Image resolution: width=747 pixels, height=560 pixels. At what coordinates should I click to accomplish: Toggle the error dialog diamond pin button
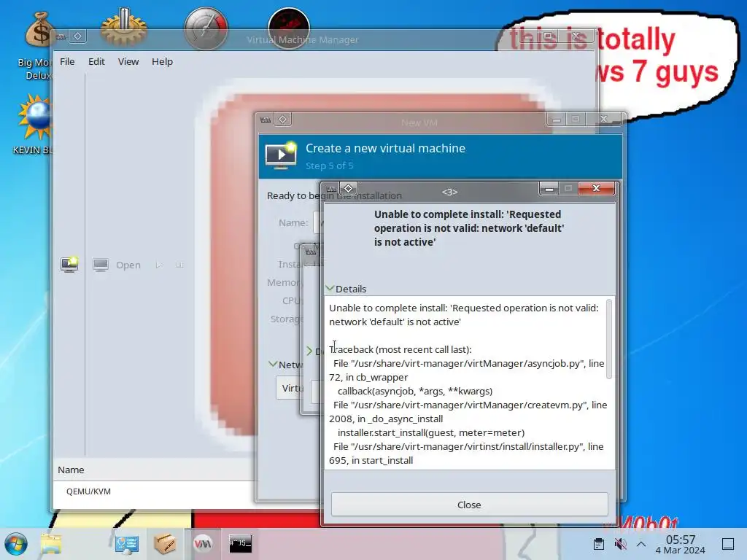click(x=348, y=189)
